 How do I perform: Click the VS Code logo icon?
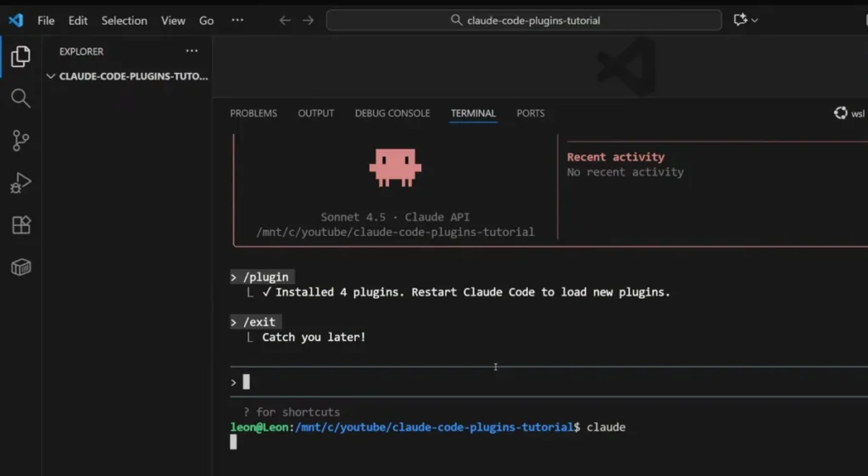[15, 20]
